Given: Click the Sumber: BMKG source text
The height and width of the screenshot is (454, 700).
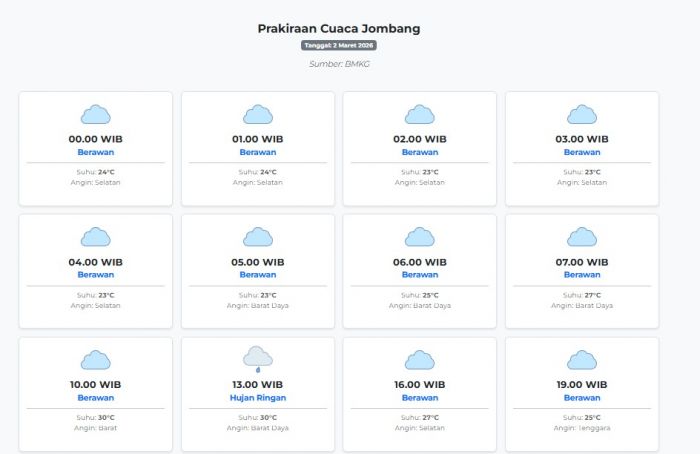Looking at the screenshot, I should pos(339,64).
